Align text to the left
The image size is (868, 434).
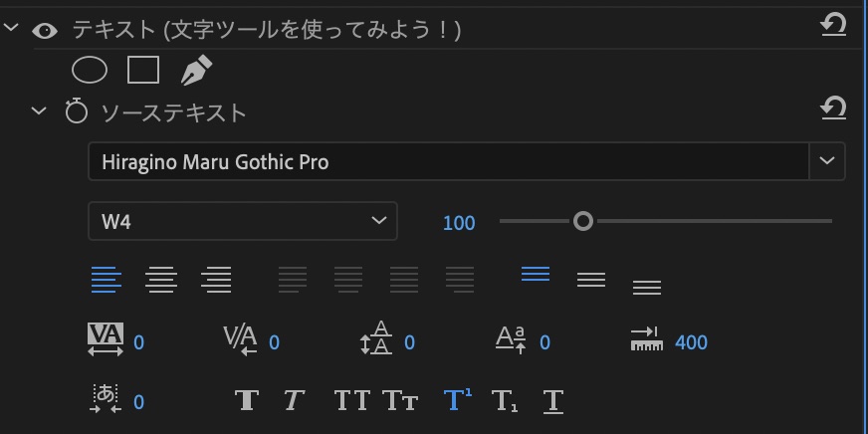click(x=106, y=280)
